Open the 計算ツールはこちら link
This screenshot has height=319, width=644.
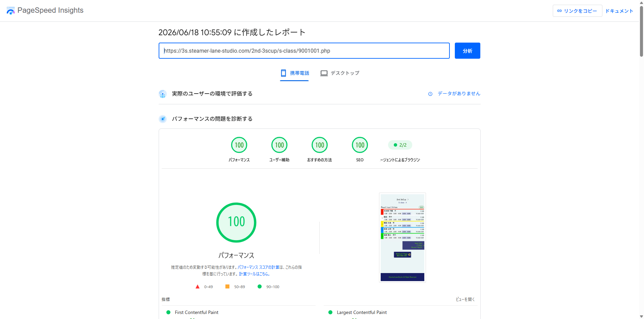coord(255,274)
